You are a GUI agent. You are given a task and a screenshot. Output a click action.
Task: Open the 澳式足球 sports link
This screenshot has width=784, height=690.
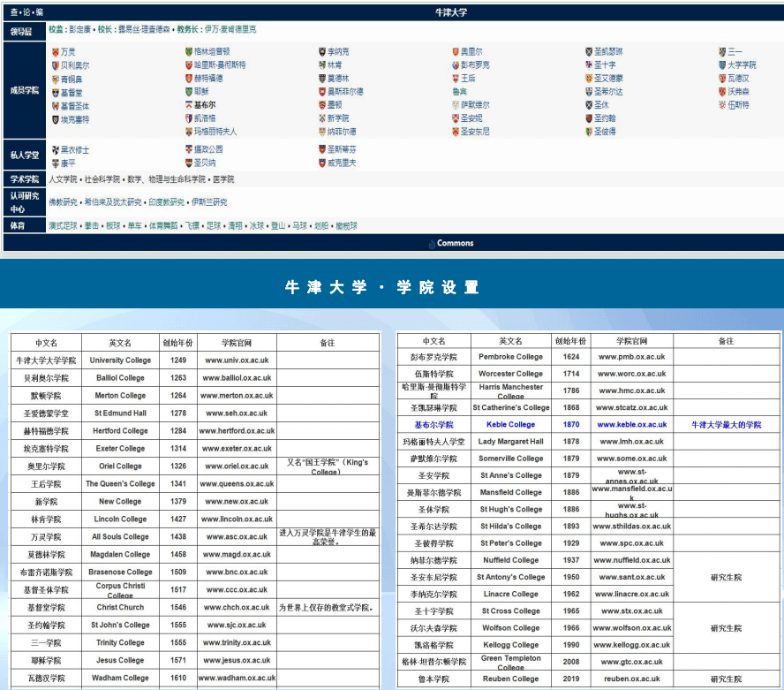point(64,226)
